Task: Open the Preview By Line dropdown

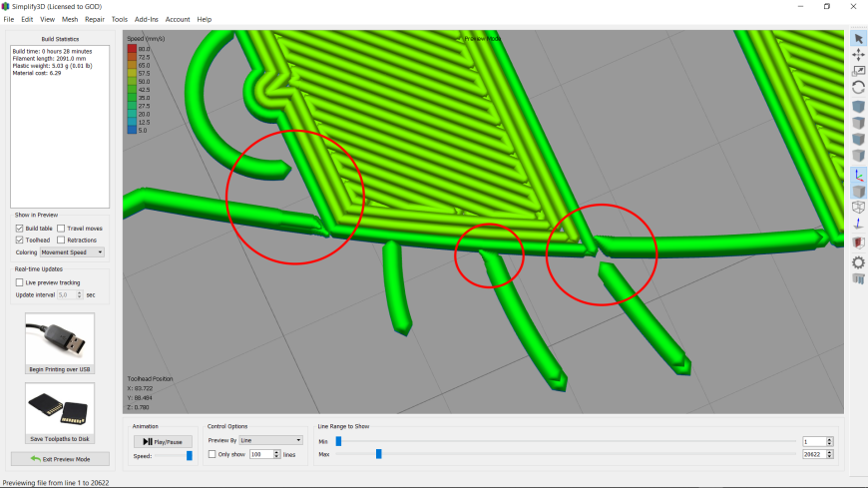Action: pos(270,440)
